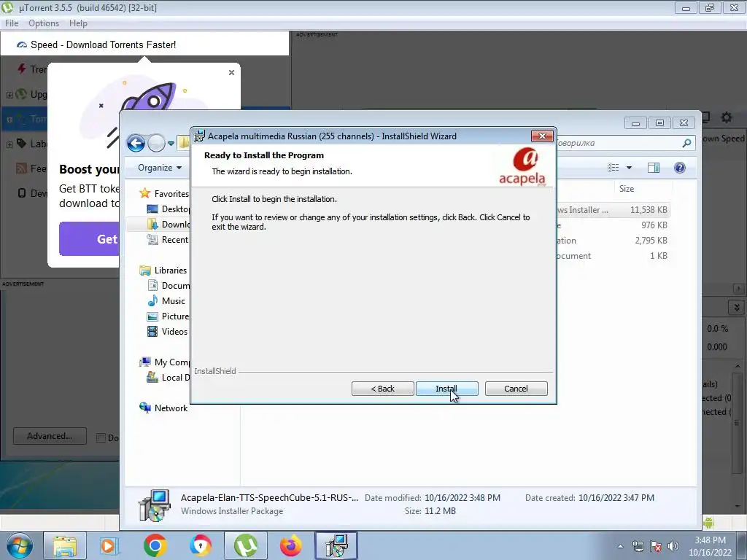Image resolution: width=747 pixels, height=560 pixels.
Task: Expand the Labels tree node in µTorrent
Action: [x=9, y=144]
